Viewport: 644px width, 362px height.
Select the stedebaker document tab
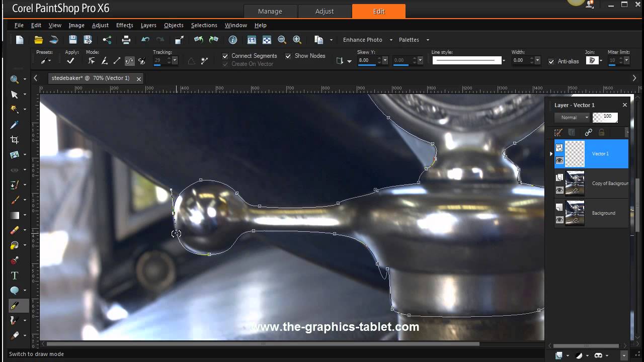[91, 78]
